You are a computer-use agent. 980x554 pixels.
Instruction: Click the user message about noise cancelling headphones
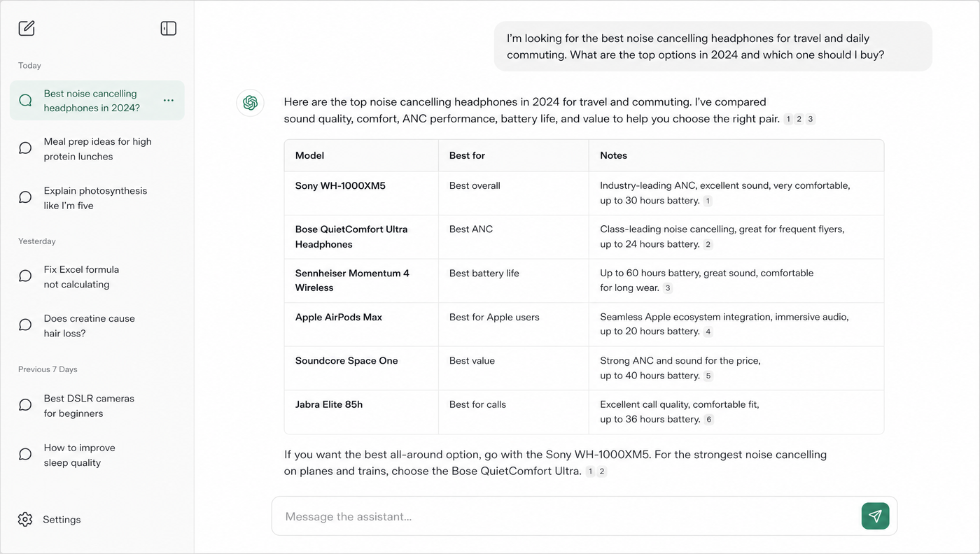tap(713, 46)
